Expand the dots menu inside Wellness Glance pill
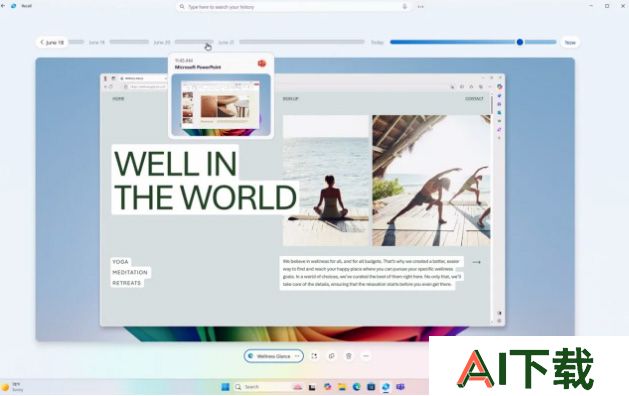The height and width of the screenshot is (396, 629). click(297, 356)
